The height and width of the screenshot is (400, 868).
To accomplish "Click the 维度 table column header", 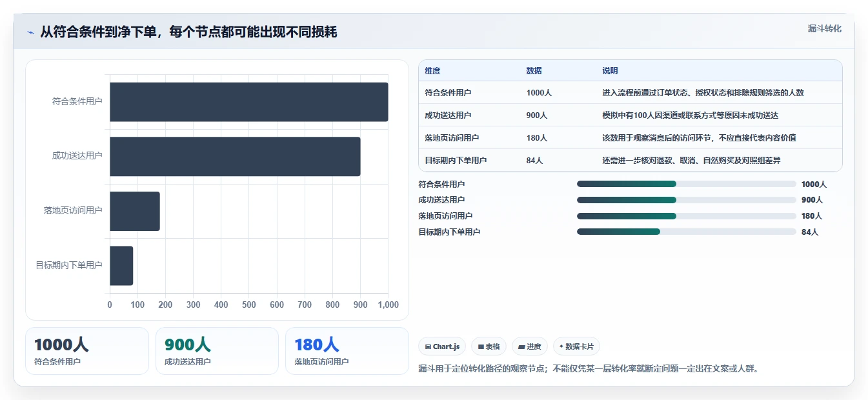I will 432,71.
